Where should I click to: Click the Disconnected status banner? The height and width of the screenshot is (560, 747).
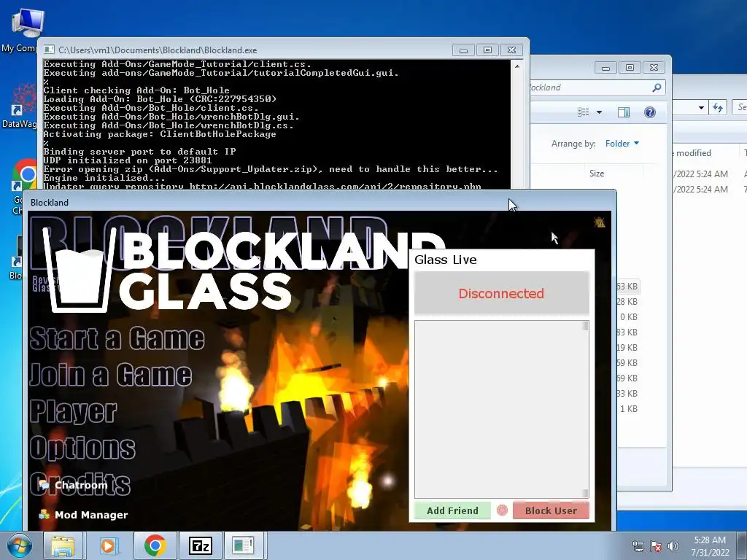(502, 293)
